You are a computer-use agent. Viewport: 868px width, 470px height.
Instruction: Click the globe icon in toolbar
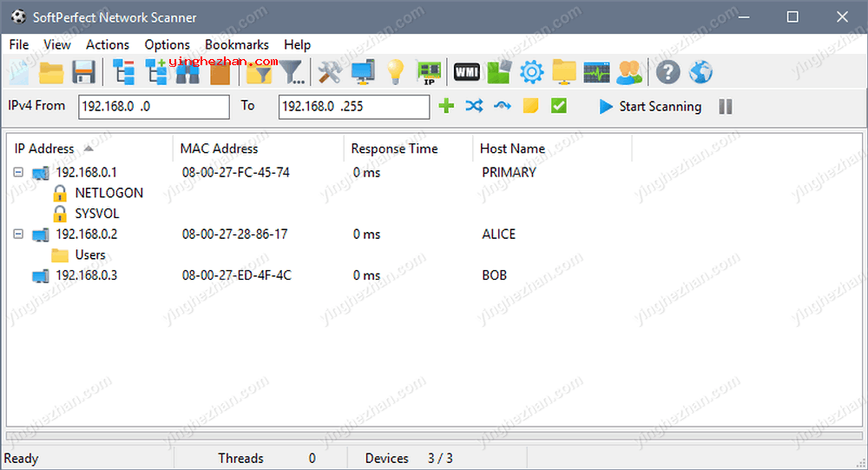(x=700, y=72)
